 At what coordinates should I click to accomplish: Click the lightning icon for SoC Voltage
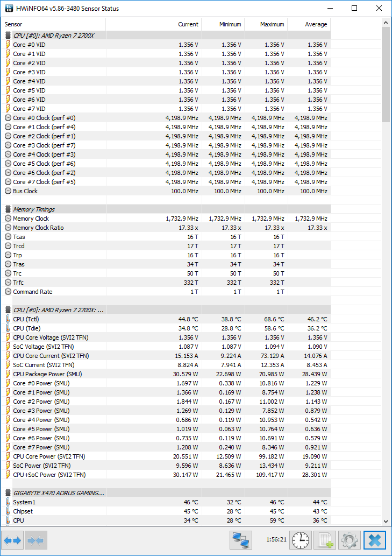pos(8,347)
